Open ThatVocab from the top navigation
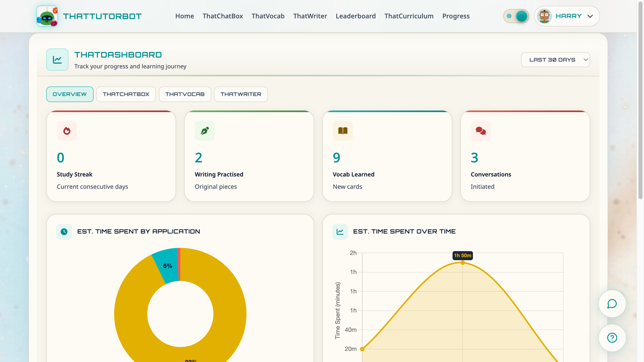Screen dimensions: 644x362 pyautogui.click(x=268, y=16)
